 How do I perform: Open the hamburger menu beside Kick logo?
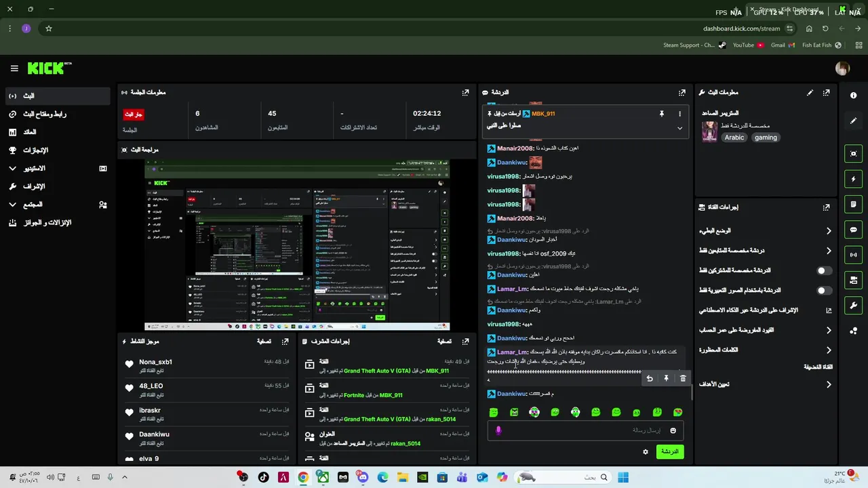coord(14,68)
